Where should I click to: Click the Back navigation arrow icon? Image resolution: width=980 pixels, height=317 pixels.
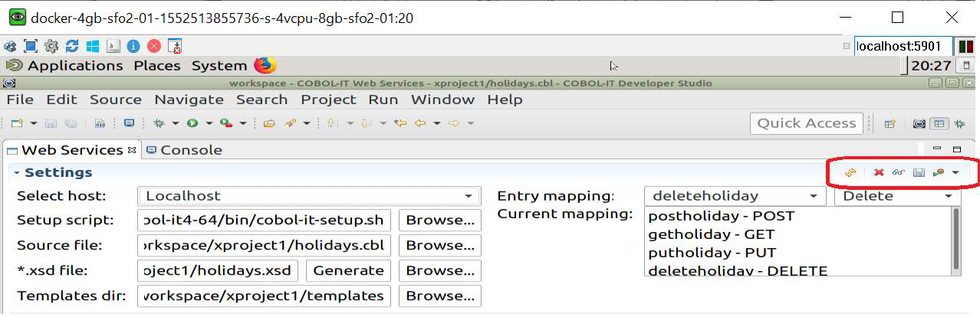click(420, 123)
